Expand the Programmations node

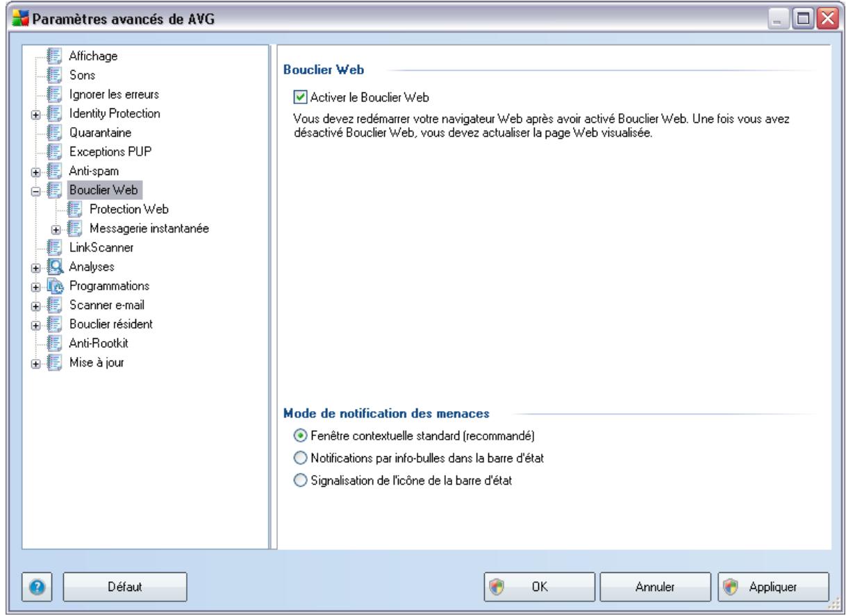(34, 285)
